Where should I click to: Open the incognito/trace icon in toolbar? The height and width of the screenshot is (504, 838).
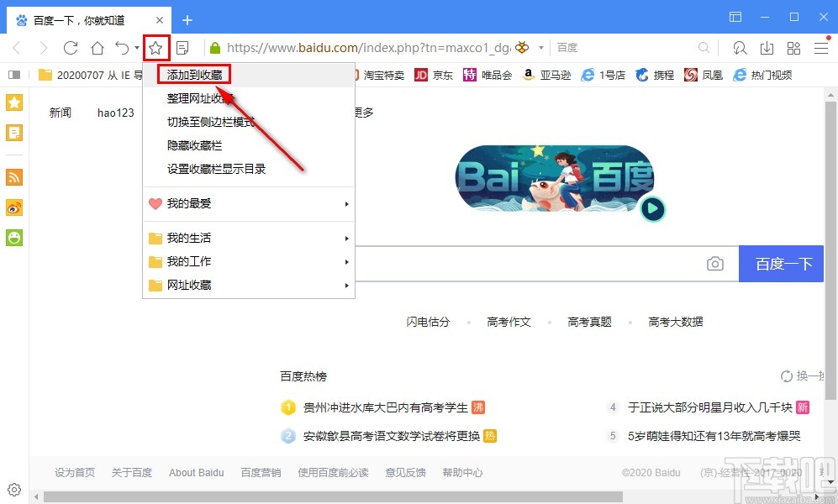tap(740, 48)
